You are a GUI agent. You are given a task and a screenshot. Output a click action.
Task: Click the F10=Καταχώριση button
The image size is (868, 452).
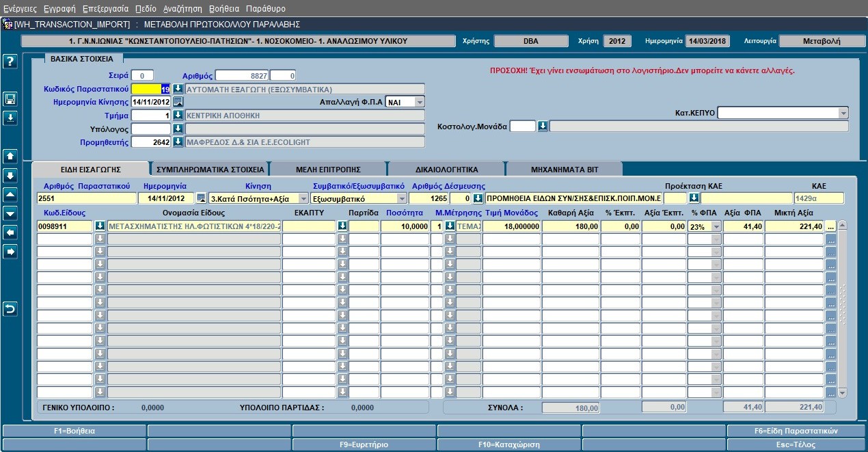[x=508, y=444]
